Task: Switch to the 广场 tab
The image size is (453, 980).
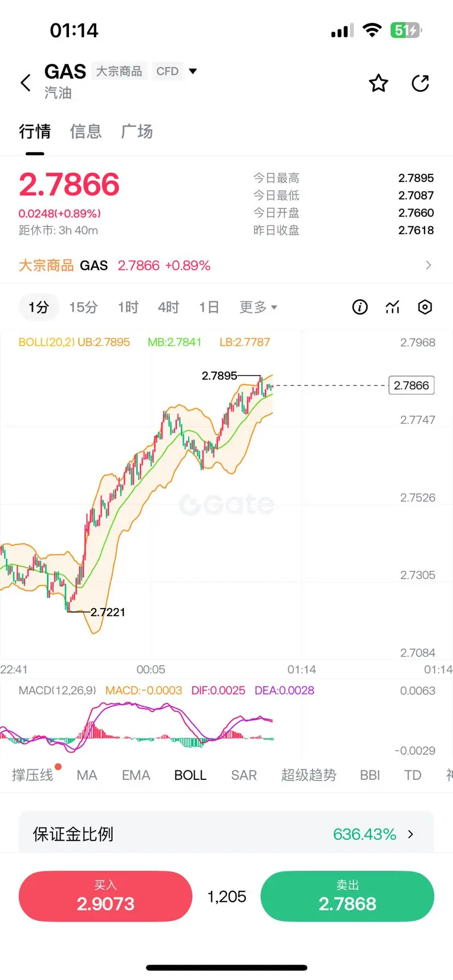Action: tap(137, 131)
